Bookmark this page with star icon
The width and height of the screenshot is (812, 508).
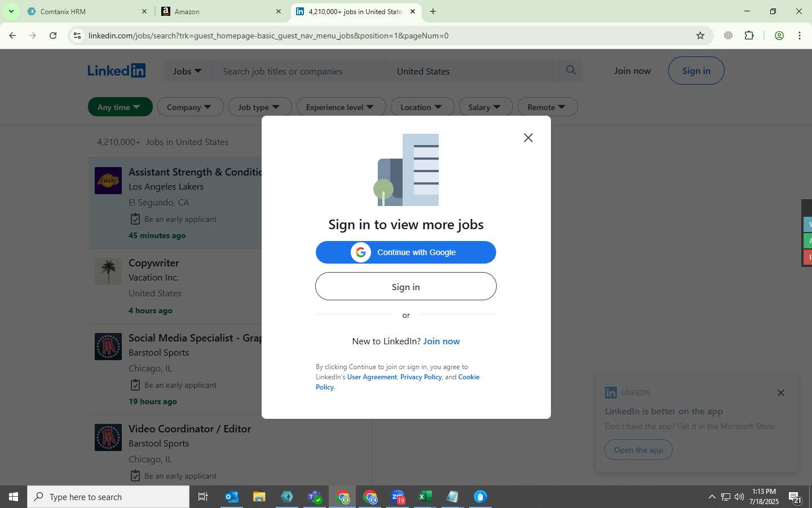coord(700,36)
